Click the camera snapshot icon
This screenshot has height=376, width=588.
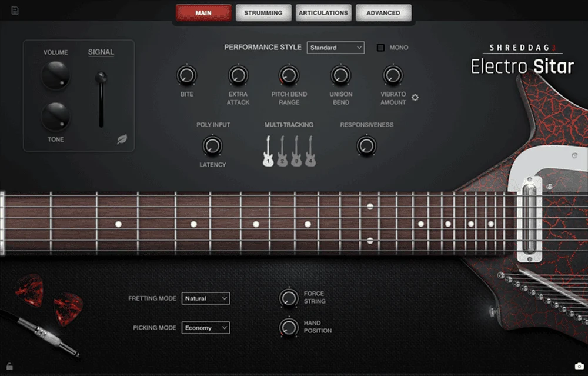coord(579,366)
